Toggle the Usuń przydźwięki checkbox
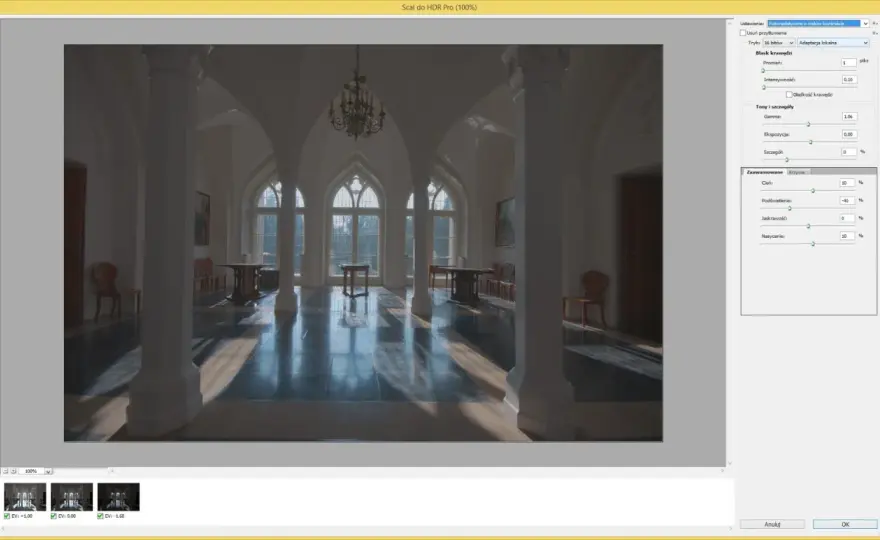 pyautogui.click(x=743, y=33)
